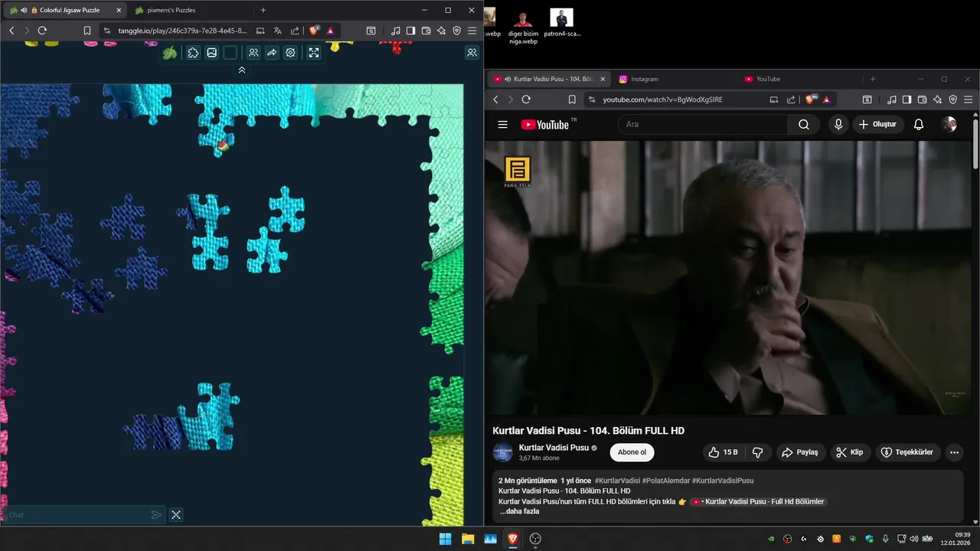Open the puzzle settings gear
The height and width of the screenshot is (551, 980).
point(290,53)
